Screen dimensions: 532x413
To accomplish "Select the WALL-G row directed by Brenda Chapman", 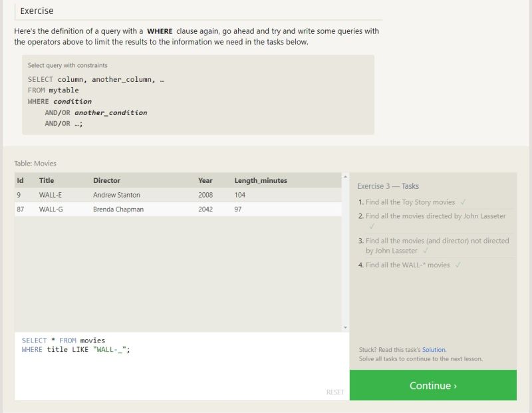I will pos(133,209).
